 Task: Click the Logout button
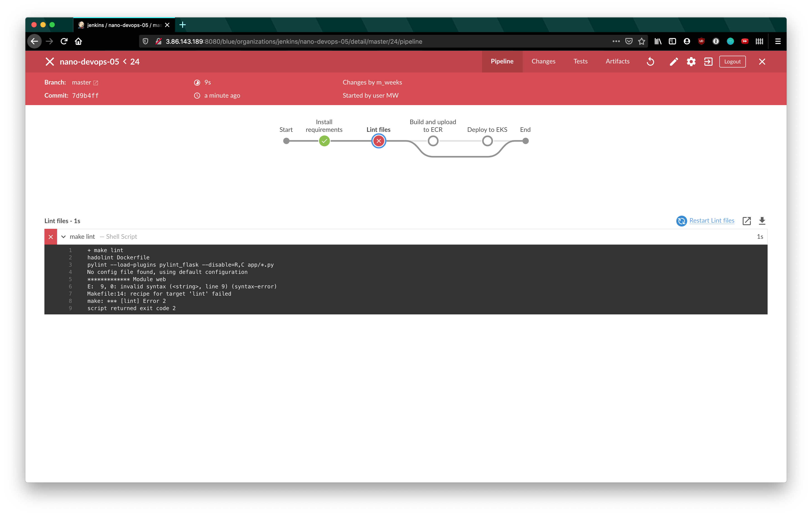tap(732, 61)
